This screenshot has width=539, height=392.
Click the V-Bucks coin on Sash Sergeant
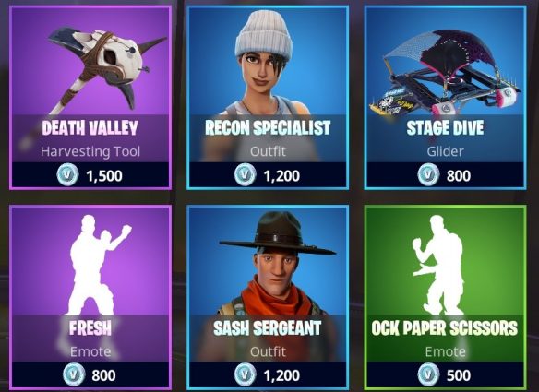[246, 374]
